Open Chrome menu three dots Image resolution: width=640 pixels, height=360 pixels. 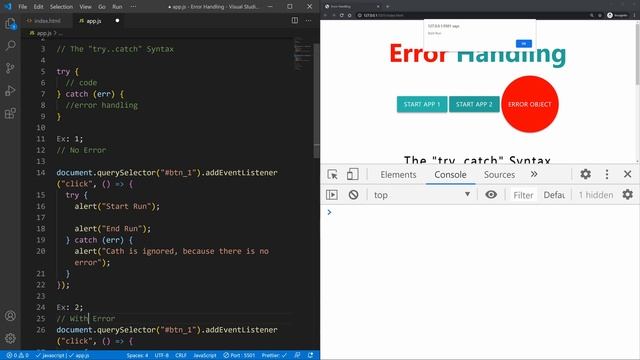pyautogui.click(x=634, y=15)
